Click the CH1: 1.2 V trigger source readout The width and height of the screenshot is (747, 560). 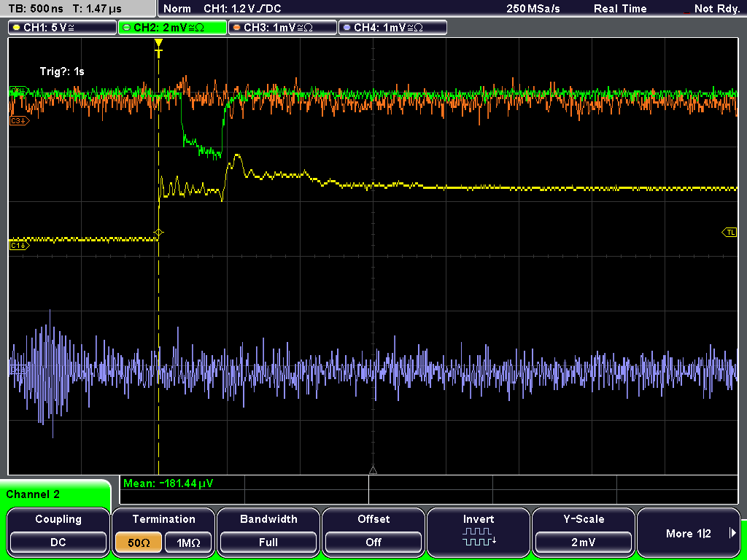tap(242, 9)
